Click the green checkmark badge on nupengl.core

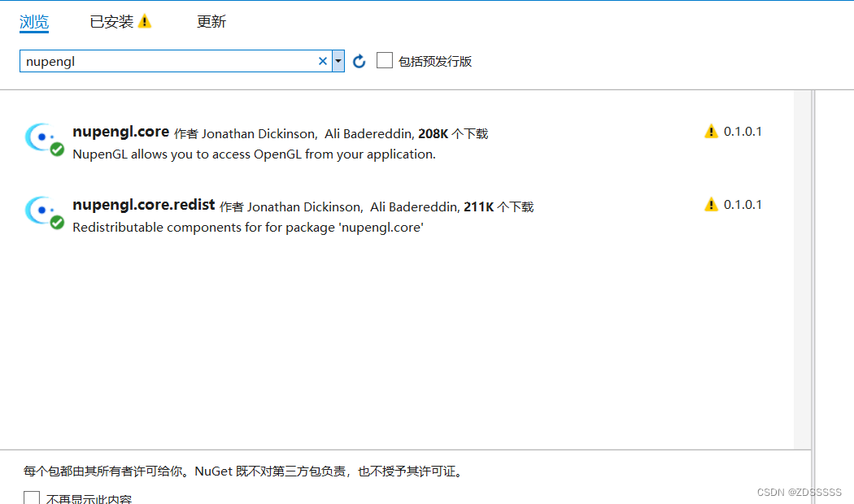coord(55,151)
